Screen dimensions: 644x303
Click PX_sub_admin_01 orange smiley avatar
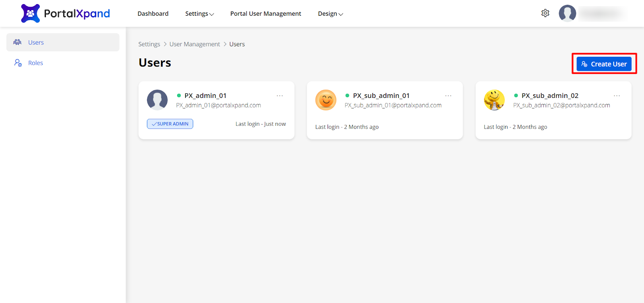click(x=326, y=100)
